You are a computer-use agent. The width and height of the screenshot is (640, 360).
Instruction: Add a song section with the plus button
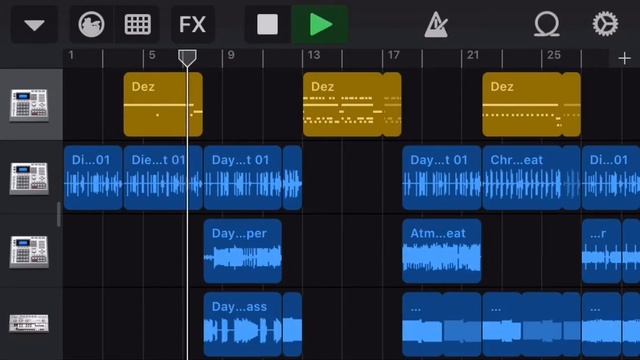pyautogui.click(x=624, y=59)
